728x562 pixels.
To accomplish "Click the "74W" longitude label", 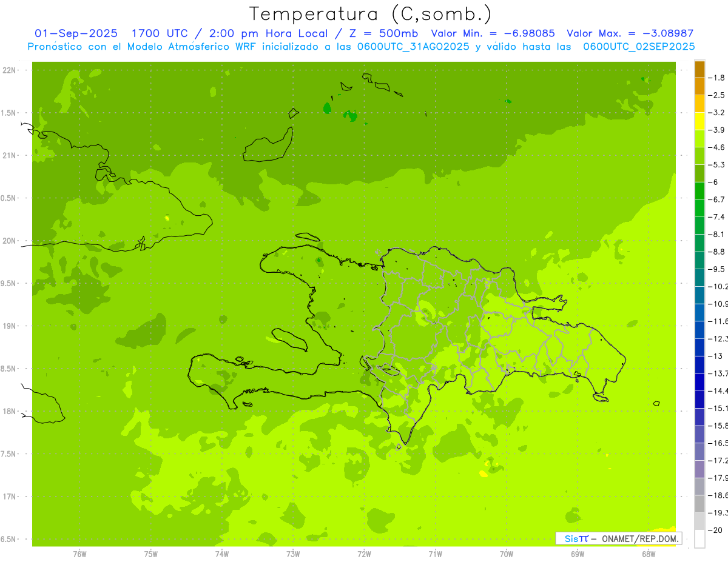I will coord(222,554).
